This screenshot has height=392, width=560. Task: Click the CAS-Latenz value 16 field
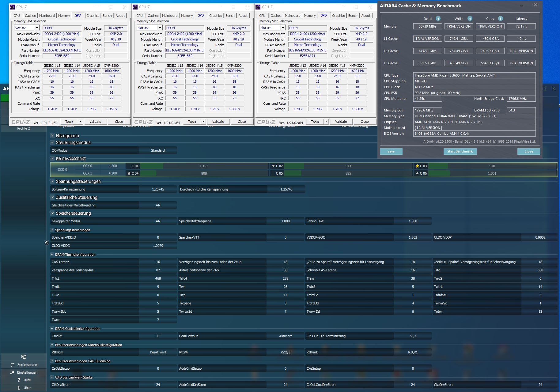[x=158, y=262]
